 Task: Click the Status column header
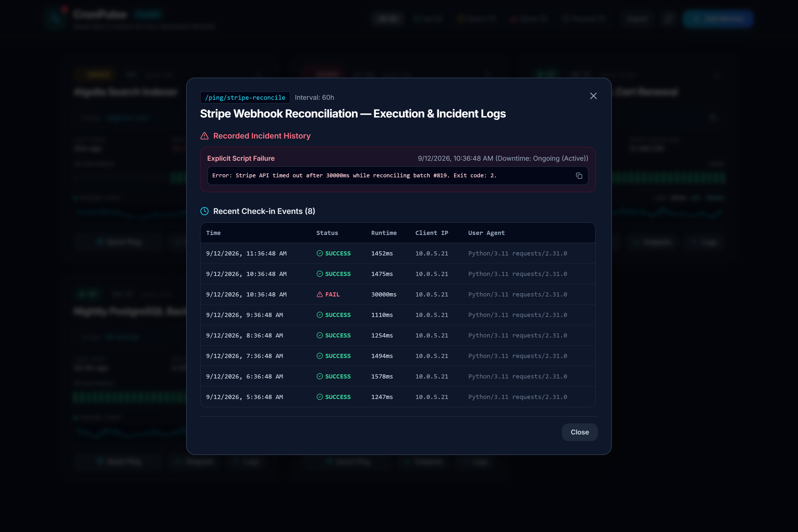coord(327,233)
